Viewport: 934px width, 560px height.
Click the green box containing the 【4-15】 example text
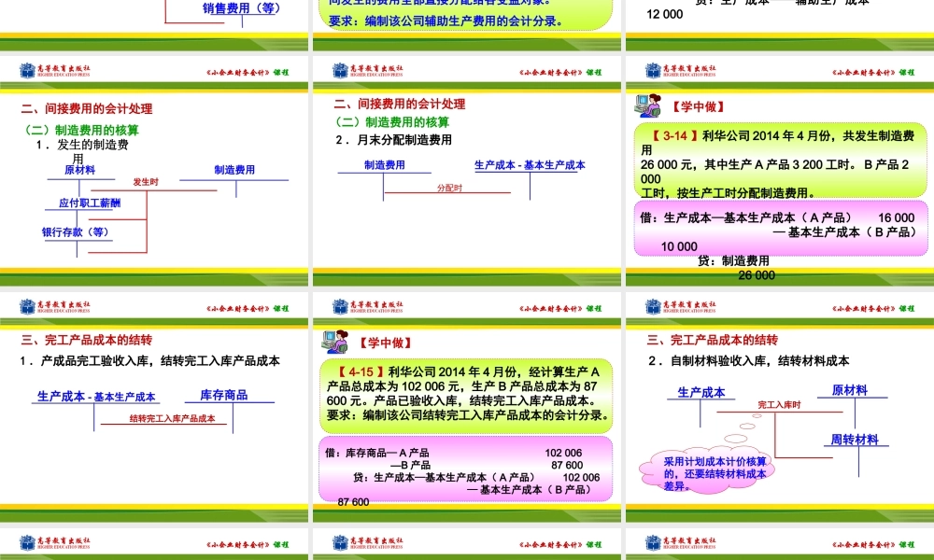467,392
